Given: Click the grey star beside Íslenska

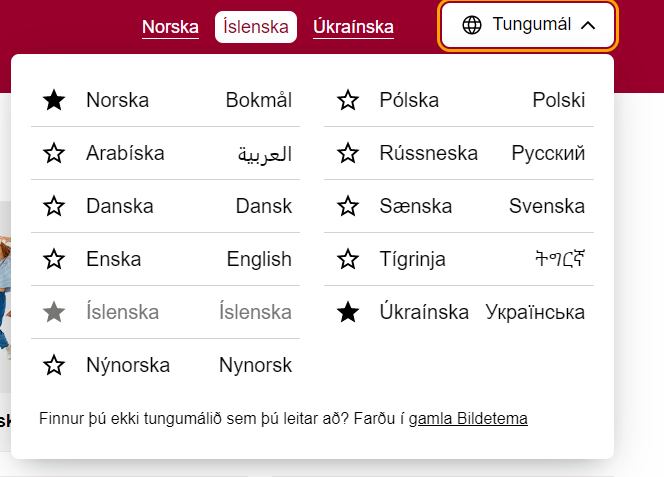Looking at the screenshot, I should pyautogui.click(x=54, y=312).
